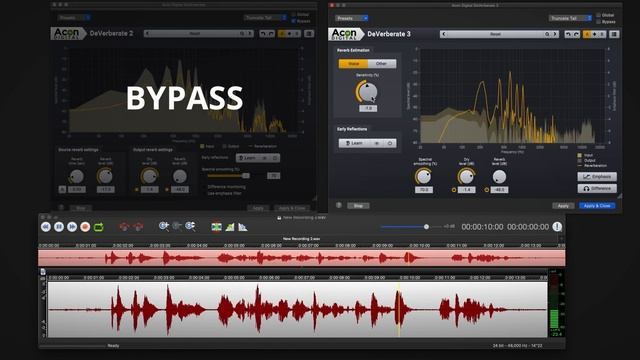The image size is (640, 360).
Task: Enable Use emphasis filter in DeVerberate 2
Action: click(x=204, y=193)
